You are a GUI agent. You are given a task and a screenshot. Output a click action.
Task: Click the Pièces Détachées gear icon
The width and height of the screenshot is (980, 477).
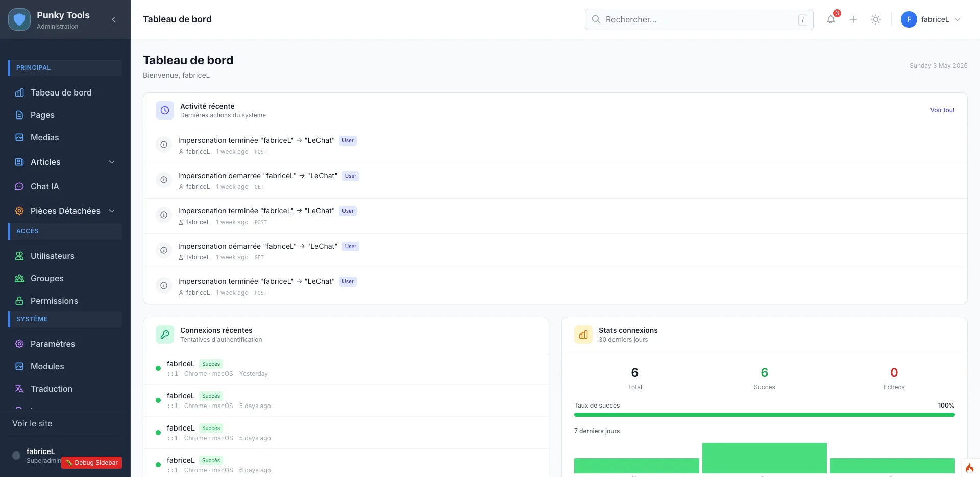click(x=19, y=211)
